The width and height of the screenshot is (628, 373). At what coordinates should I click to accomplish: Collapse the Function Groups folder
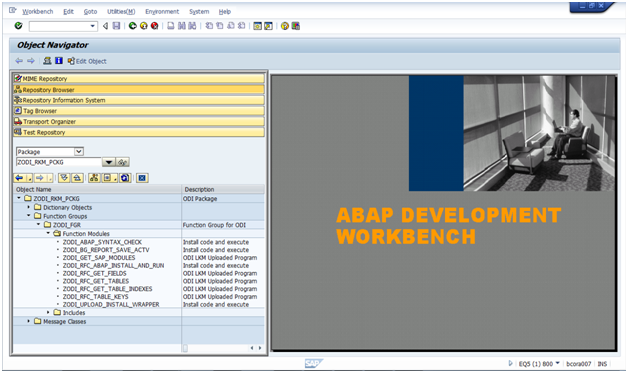28,216
